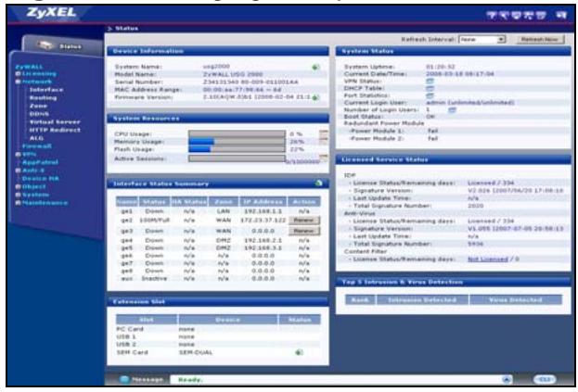This screenshot has width=578, height=392.
Task: Open the Port Statistics details icon
Action: click(x=430, y=95)
